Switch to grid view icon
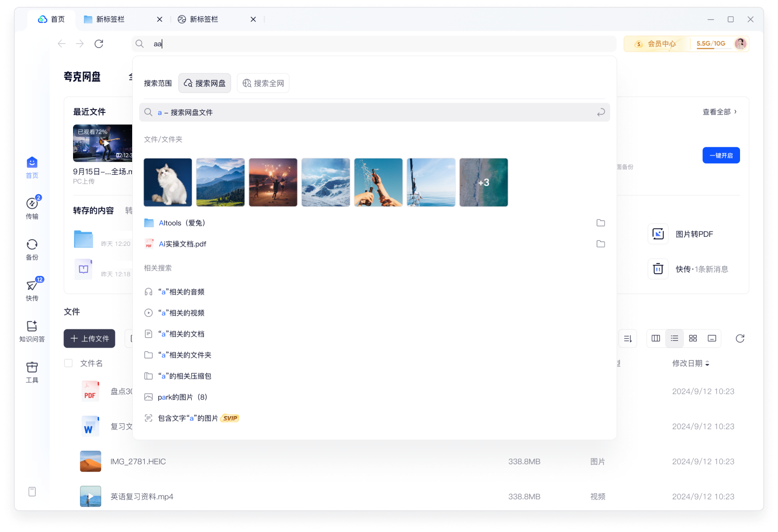This screenshot has width=778, height=532. pos(693,339)
